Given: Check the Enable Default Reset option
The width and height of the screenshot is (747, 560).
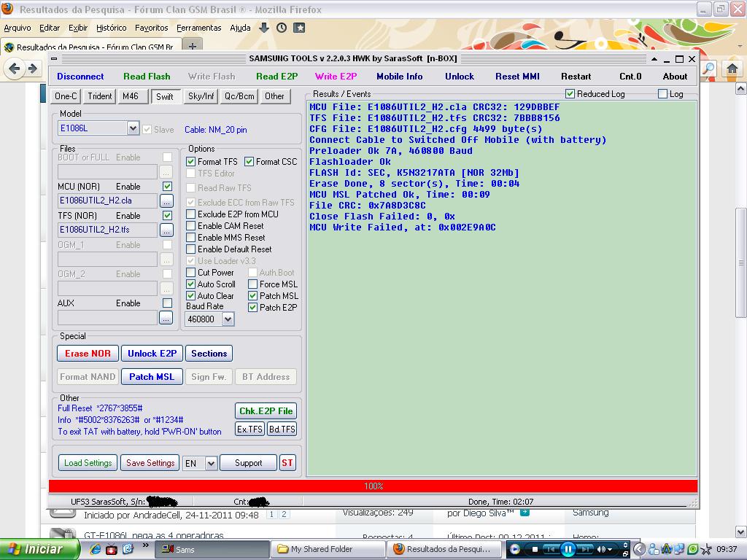Looking at the screenshot, I should click(191, 249).
